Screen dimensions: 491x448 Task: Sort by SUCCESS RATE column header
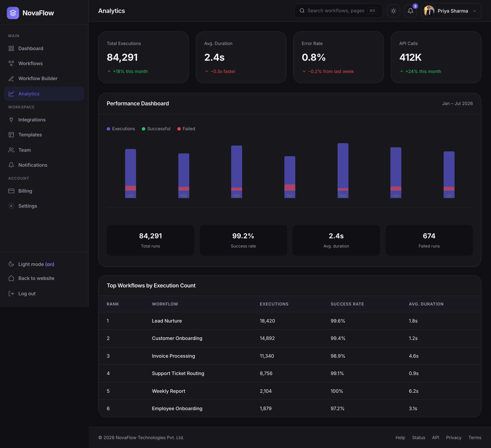(347, 304)
